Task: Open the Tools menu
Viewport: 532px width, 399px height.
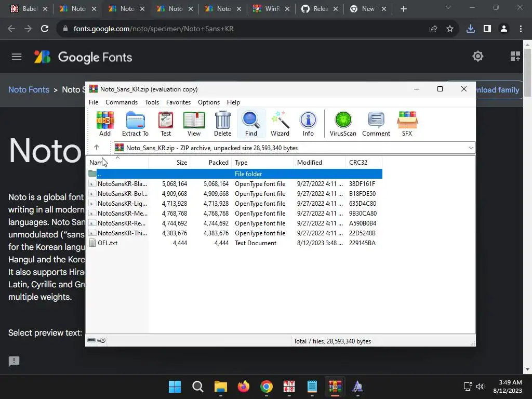Action: (x=152, y=102)
